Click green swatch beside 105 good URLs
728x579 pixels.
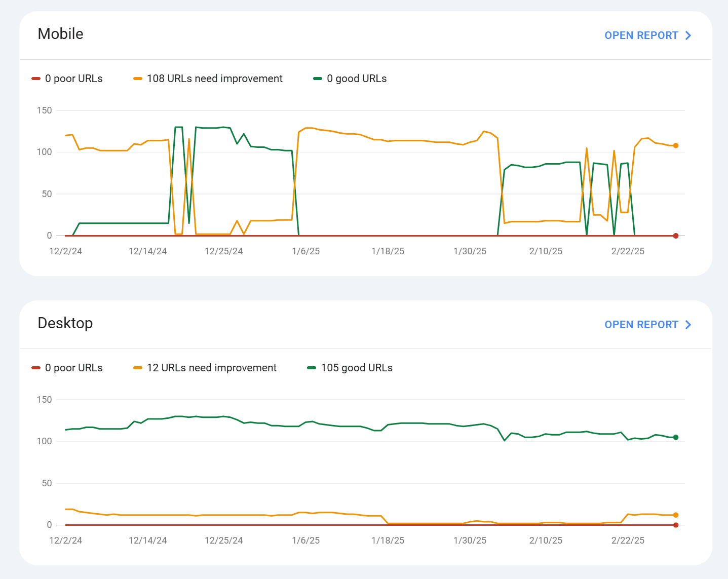312,368
